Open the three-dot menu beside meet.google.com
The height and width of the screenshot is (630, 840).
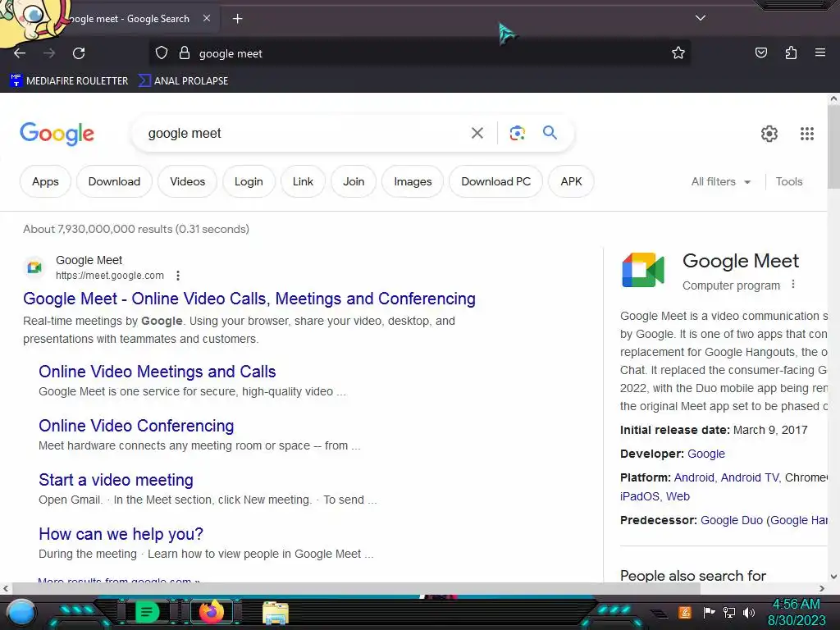(x=178, y=276)
